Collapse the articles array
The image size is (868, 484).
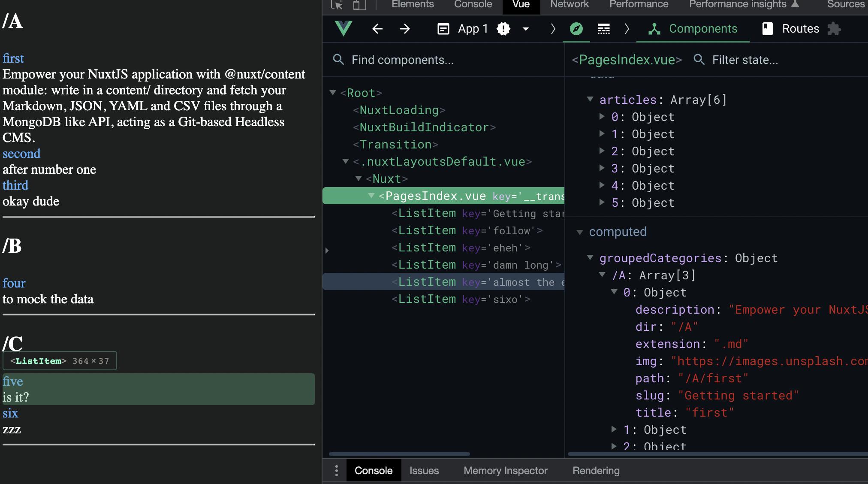590,99
